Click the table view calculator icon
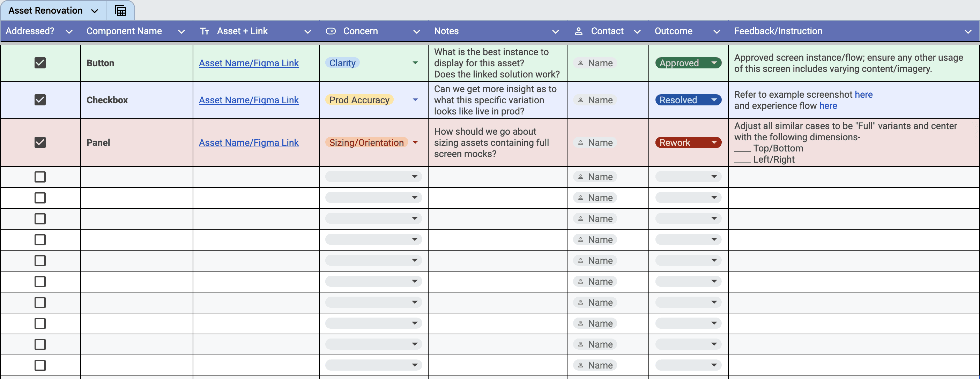The height and width of the screenshot is (379, 980). (x=120, y=11)
